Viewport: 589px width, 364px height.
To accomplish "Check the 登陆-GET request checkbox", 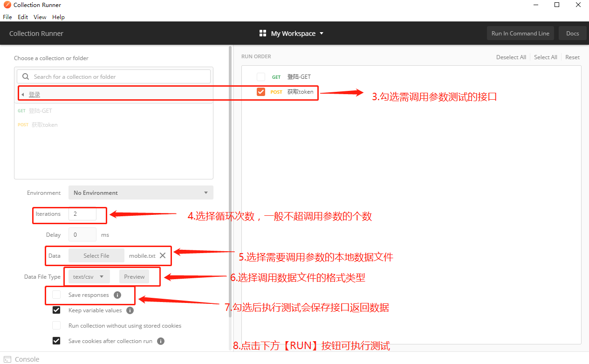I will pyautogui.click(x=261, y=77).
